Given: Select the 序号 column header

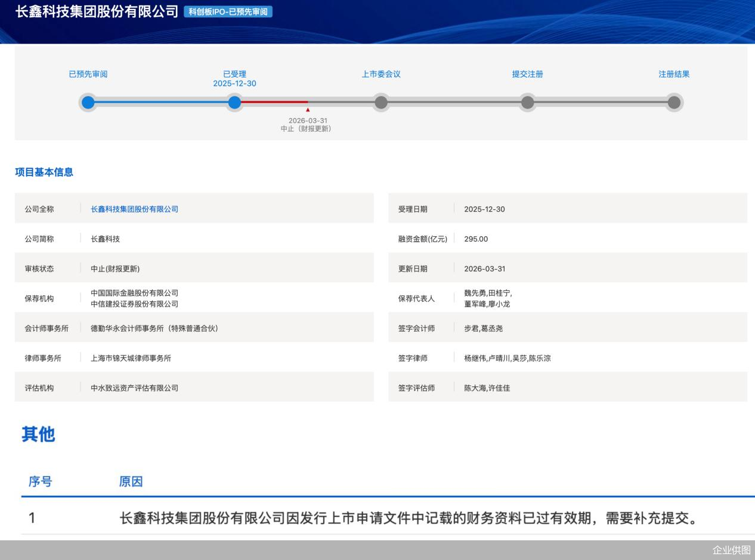Looking at the screenshot, I should (39, 481).
